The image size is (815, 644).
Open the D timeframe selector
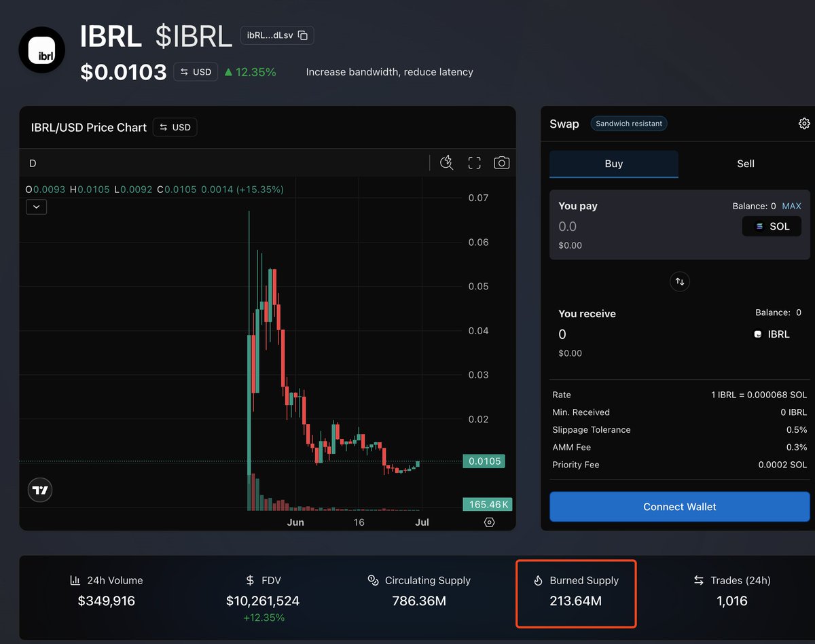pyautogui.click(x=33, y=164)
